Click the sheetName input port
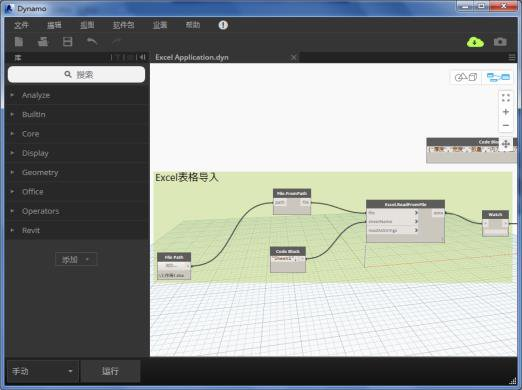 pos(392,222)
